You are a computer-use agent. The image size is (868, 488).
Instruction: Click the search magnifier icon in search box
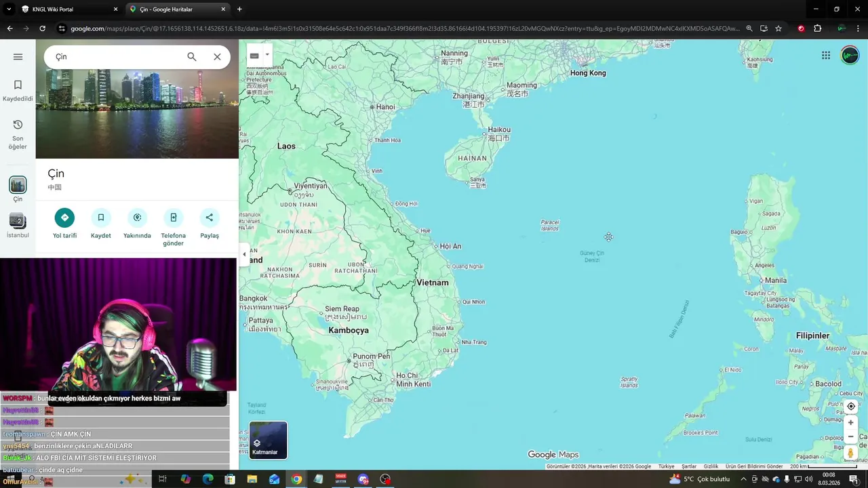[192, 57]
